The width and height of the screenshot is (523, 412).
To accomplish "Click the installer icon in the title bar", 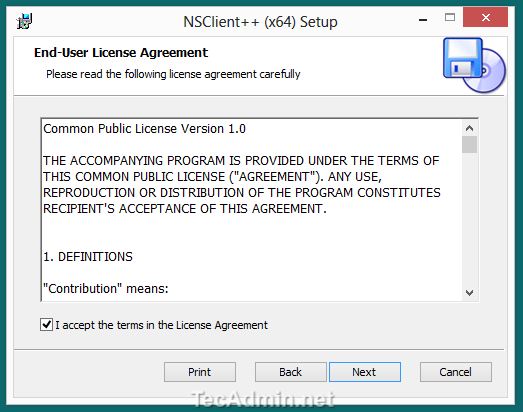I will coord(24,21).
